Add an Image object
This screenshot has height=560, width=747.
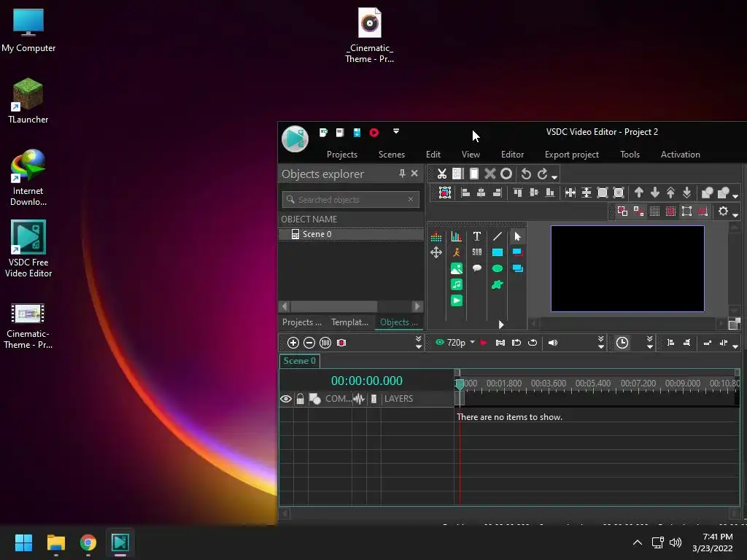[457, 268]
